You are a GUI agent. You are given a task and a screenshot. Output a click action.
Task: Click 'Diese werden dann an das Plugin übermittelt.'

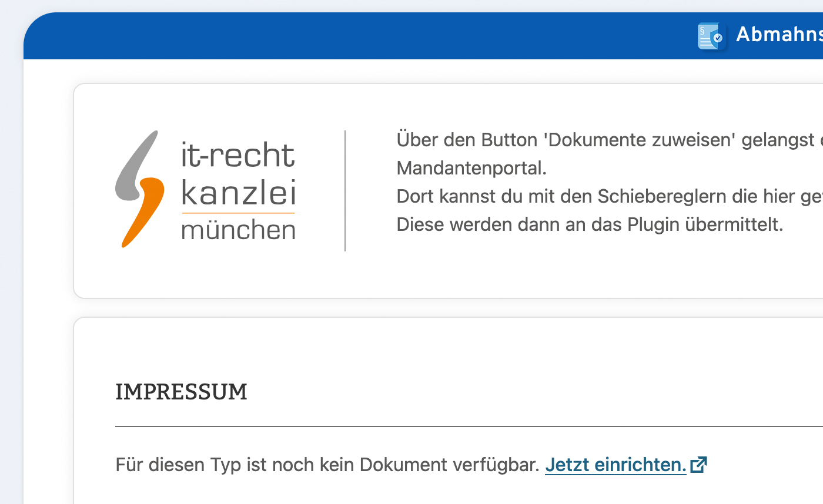coord(590,224)
